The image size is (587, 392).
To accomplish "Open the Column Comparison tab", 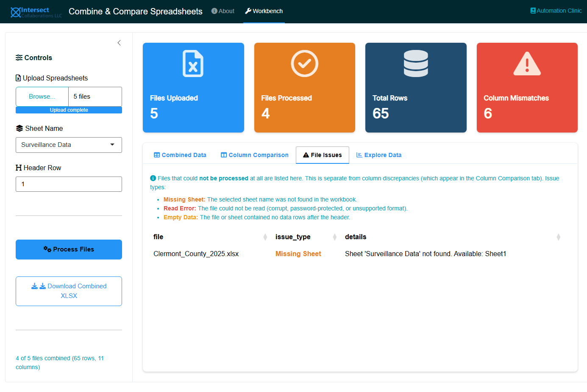I will point(254,155).
